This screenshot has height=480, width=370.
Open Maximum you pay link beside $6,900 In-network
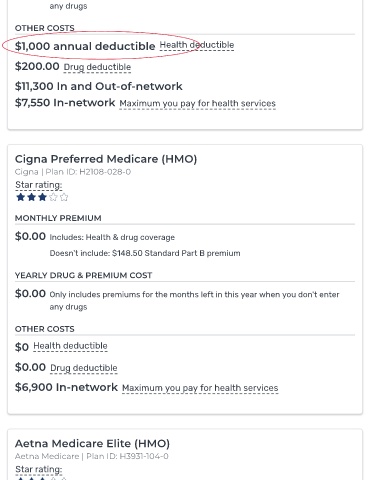[200, 388]
